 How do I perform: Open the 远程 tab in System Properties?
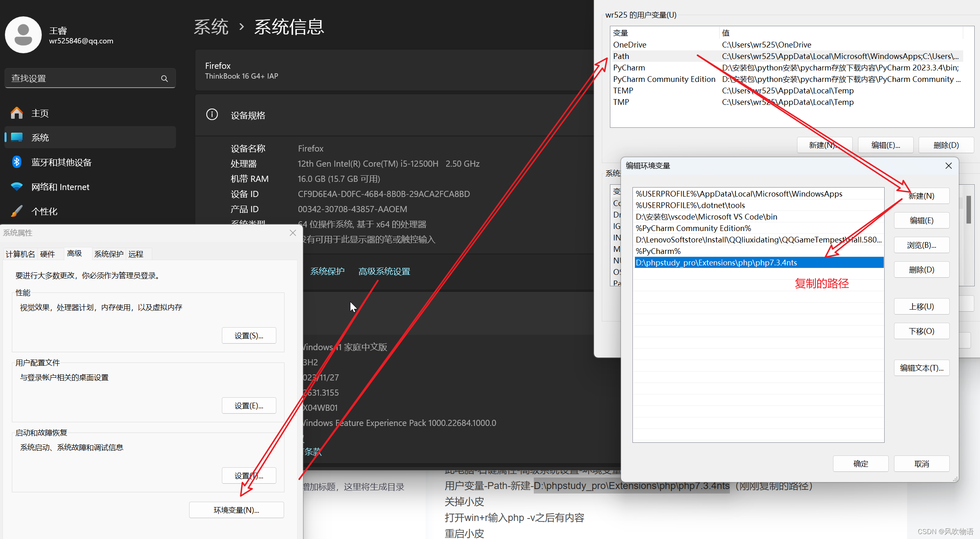(x=136, y=254)
